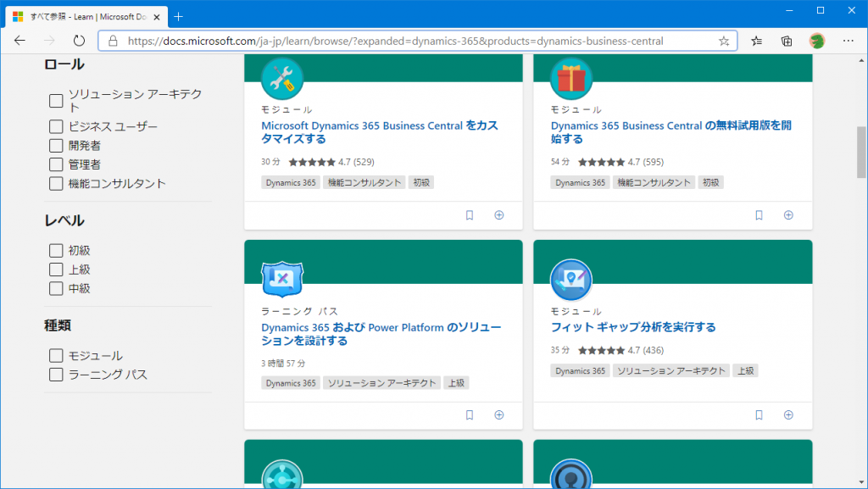The width and height of the screenshot is (868, 489).
Task: Open the browser settings ellipsis menu
Action: click(848, 41)
